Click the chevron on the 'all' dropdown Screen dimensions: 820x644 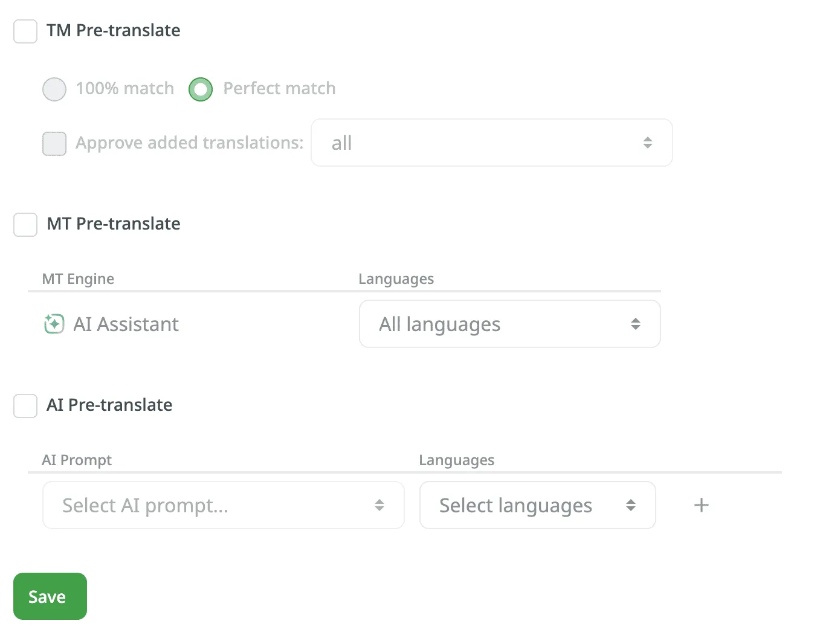648,143
